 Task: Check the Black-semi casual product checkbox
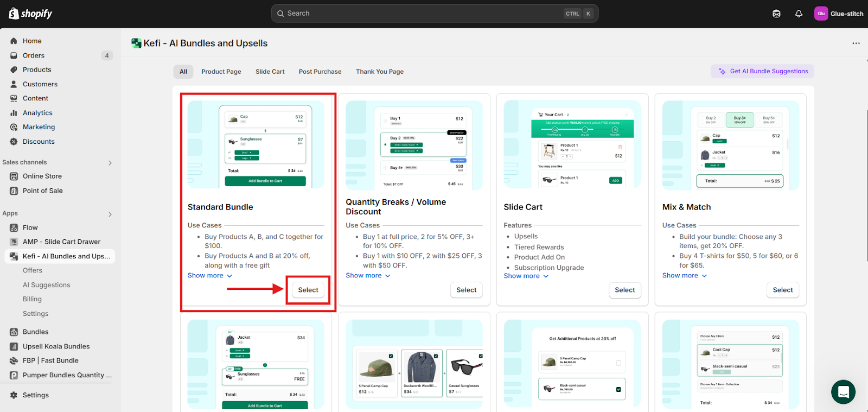(618, 389)
